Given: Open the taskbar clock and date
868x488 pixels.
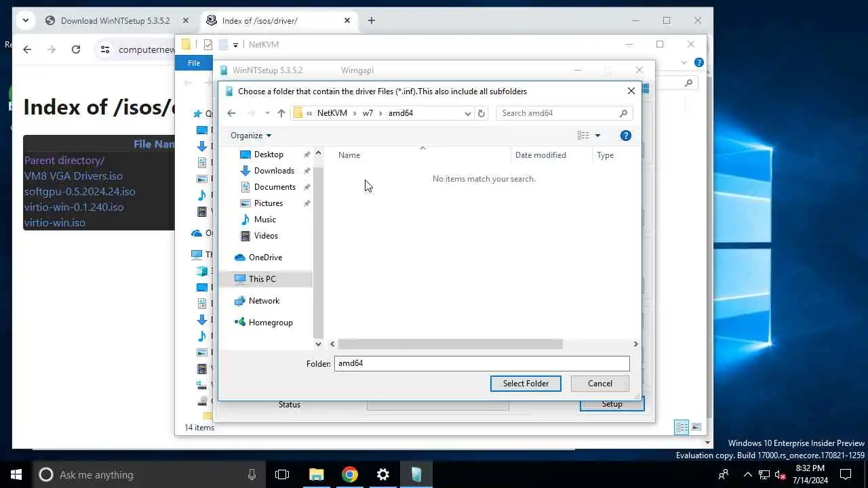Looking at the screenshot, I should click(810, 474).
